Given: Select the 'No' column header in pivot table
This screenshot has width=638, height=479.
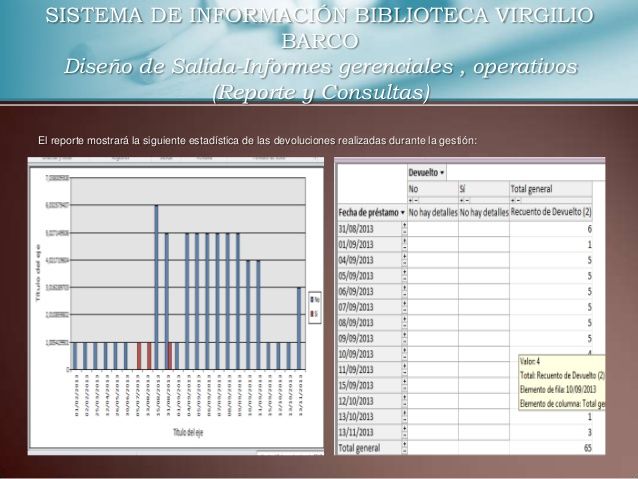Looking at the screenshot, I should 433,189.
